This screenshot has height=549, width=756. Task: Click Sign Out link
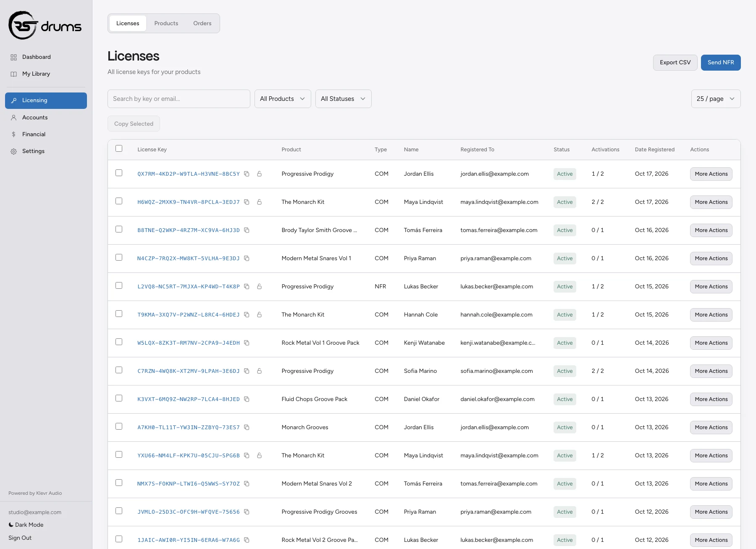20,538
